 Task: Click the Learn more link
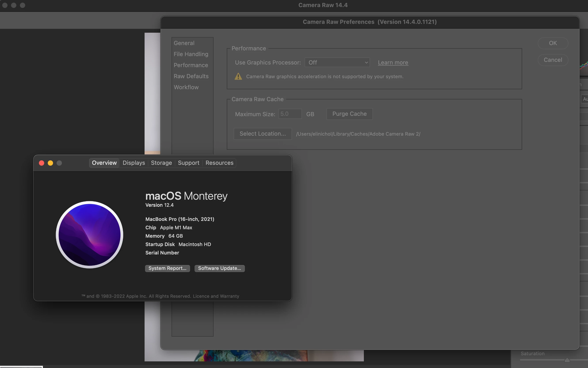[393, 63]
